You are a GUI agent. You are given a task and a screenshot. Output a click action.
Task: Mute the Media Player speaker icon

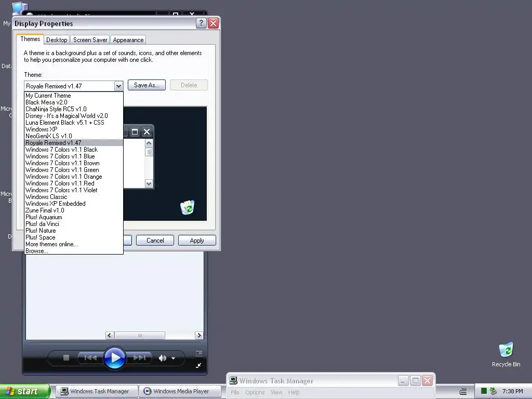[162, 358]
